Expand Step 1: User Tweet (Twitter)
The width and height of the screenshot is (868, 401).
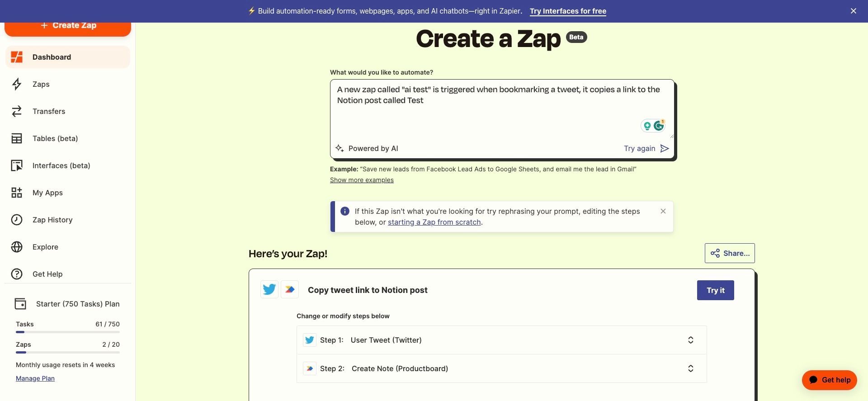690,340
